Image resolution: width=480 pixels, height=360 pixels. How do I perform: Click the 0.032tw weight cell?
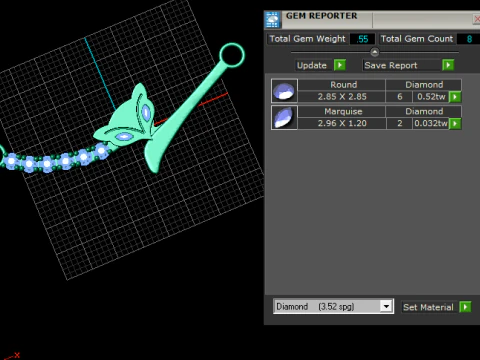(431, 123)
